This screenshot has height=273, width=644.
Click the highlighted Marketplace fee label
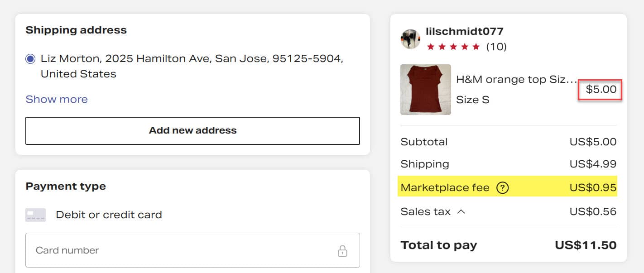point(445,187)
